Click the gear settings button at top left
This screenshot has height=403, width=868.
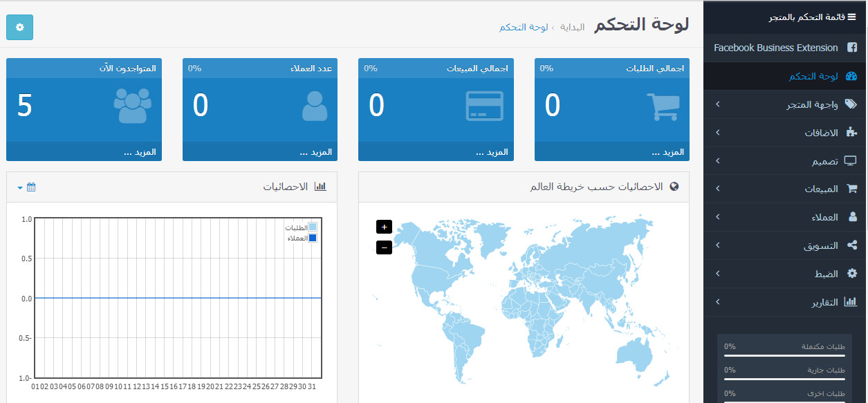click(19, 27)
